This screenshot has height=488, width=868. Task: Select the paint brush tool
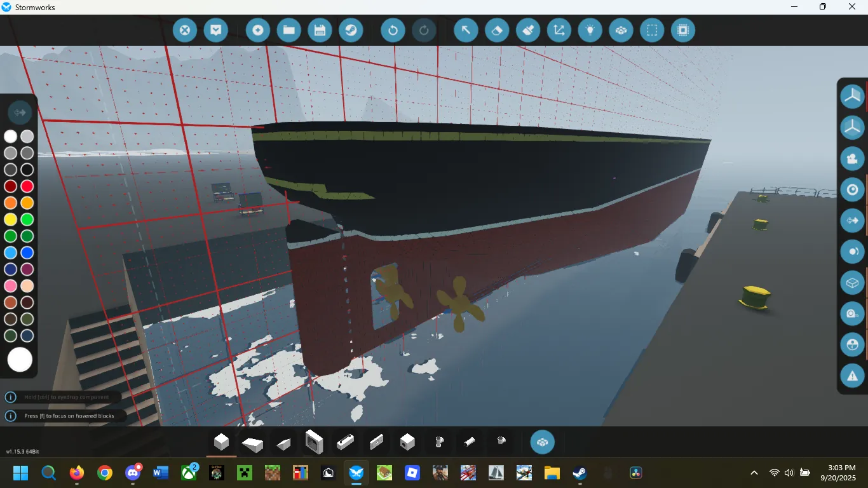pos(527,30)
